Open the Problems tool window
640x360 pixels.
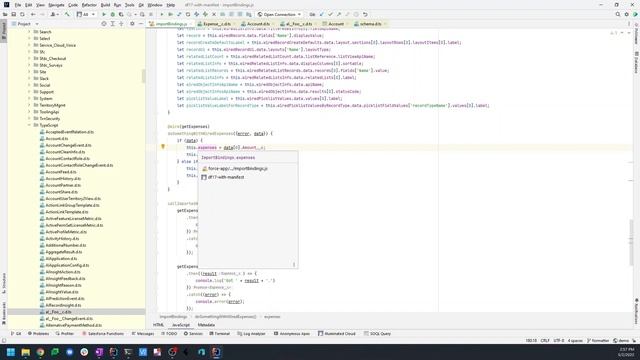point(38,333)
